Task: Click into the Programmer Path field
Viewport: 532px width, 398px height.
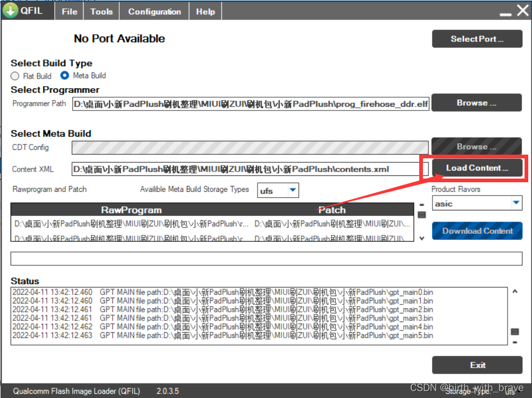Action: (251, 104)
